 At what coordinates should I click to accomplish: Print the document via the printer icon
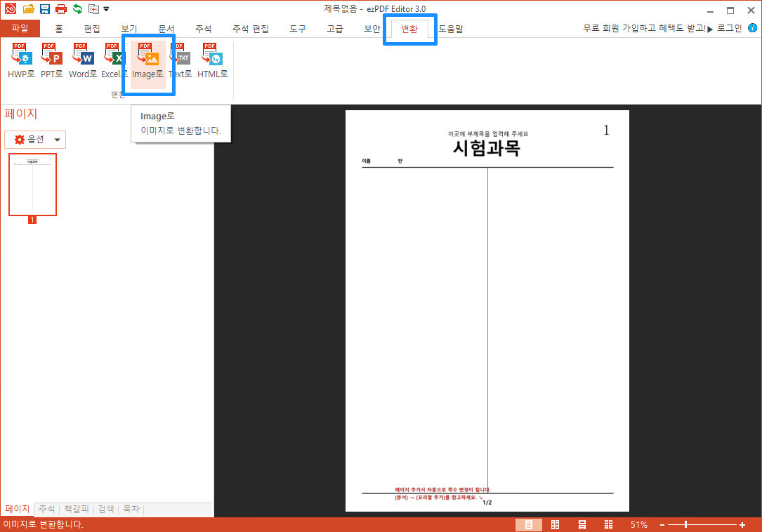(x=60, y=8)
